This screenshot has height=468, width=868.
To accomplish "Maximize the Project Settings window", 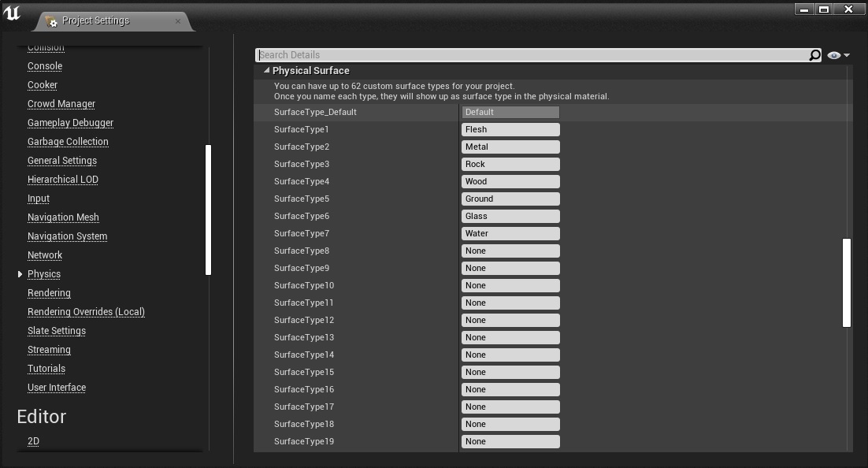I will pos(824,9).
